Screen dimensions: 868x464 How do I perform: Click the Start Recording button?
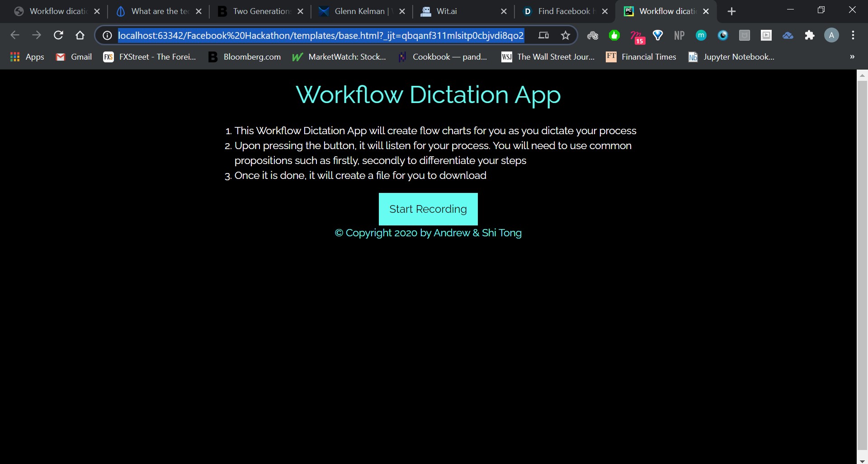pos(428,209)
